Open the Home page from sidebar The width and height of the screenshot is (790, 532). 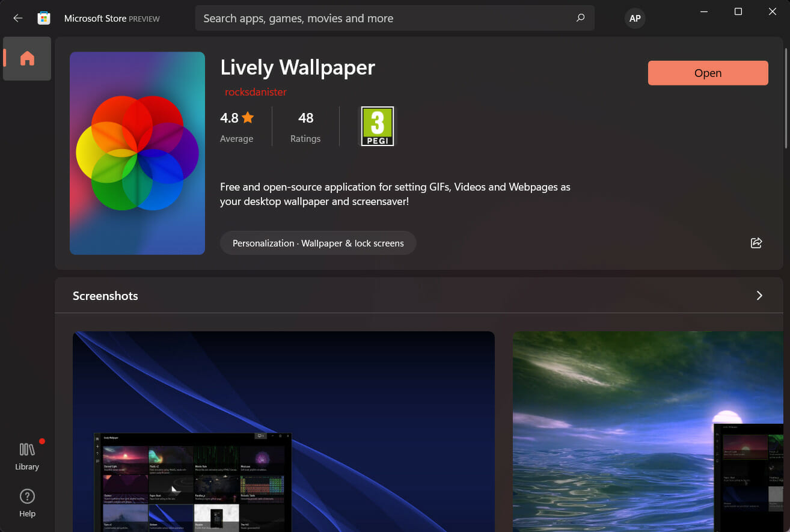(x=27, y=58)
